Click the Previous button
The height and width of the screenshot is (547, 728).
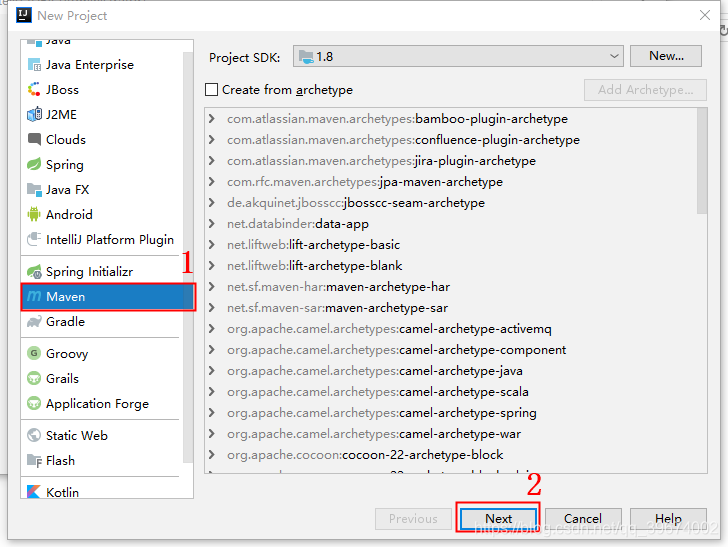(413, 518)
